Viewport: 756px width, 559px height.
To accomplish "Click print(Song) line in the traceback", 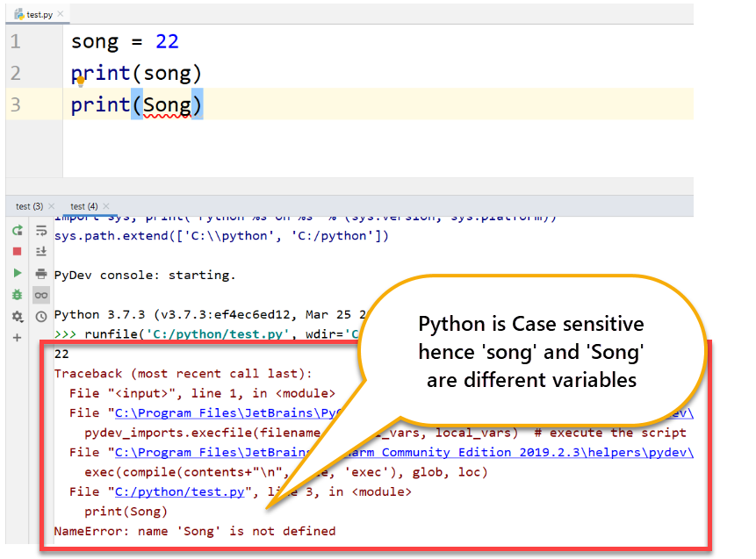I will tap(126, 512).
